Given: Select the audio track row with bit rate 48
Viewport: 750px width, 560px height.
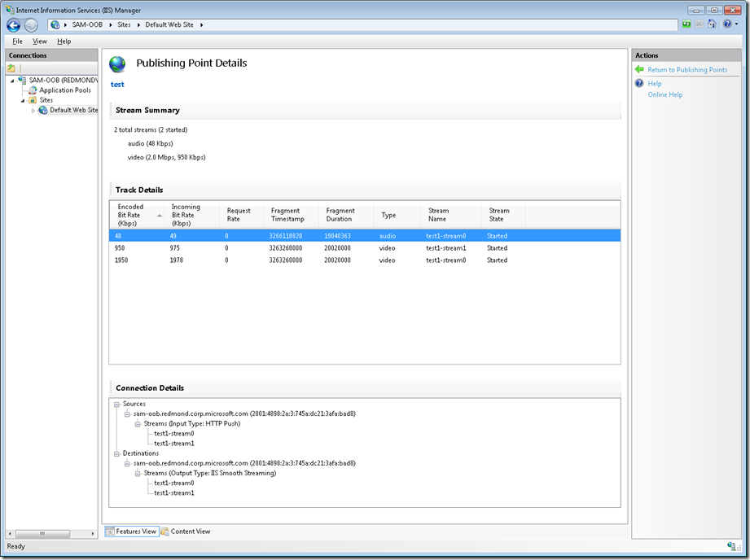Looking at the screenshot, I should tap(365, 236).
